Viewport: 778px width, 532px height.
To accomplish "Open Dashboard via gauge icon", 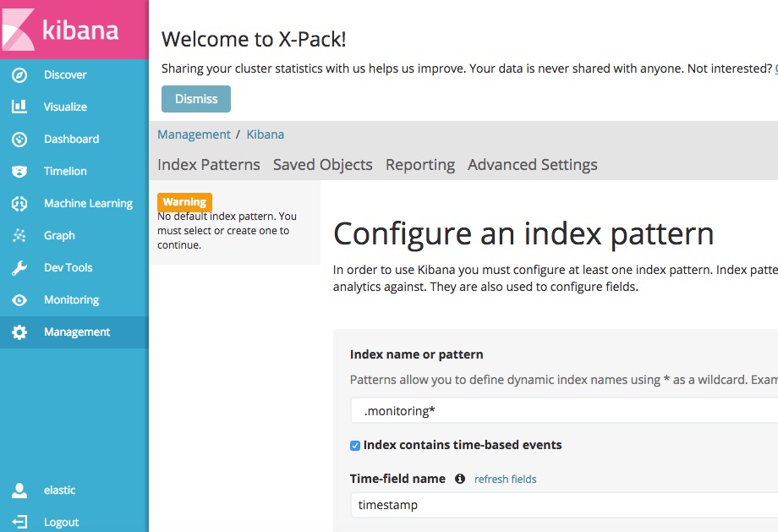I will pos(19,140).
